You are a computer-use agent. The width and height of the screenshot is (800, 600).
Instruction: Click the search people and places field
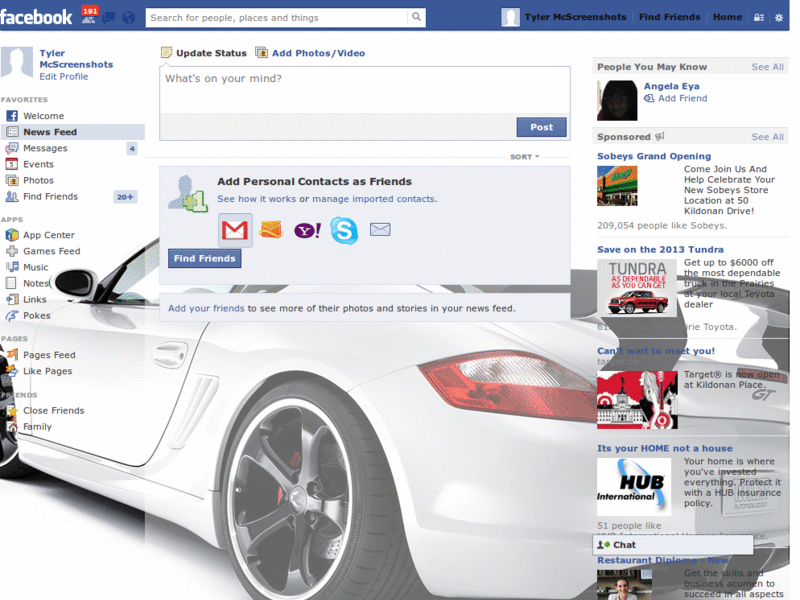point(277,17)
